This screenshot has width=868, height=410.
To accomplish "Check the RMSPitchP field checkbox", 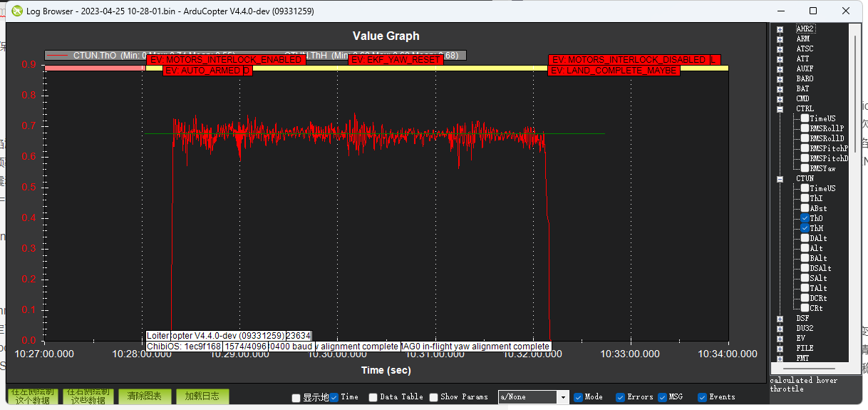I will tap(805, 148).
